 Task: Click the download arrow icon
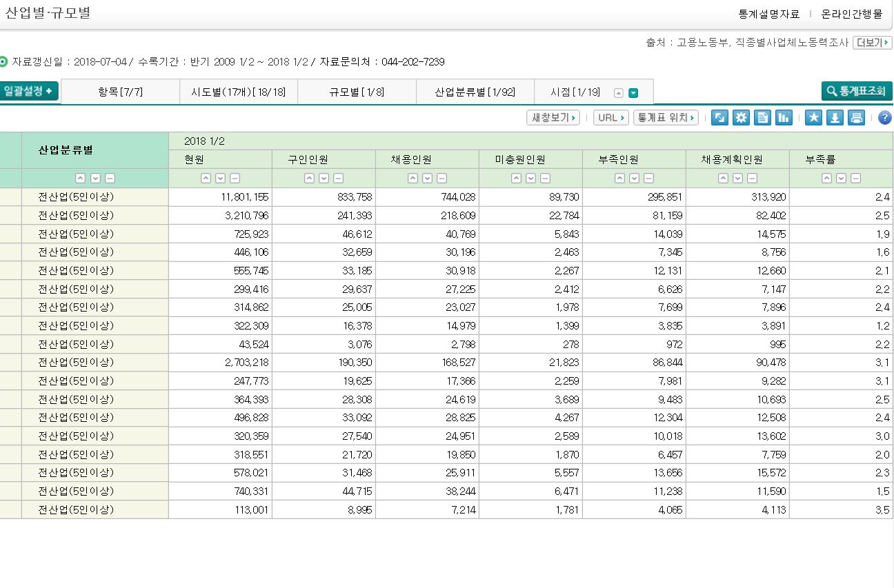[x=835, y=118]
